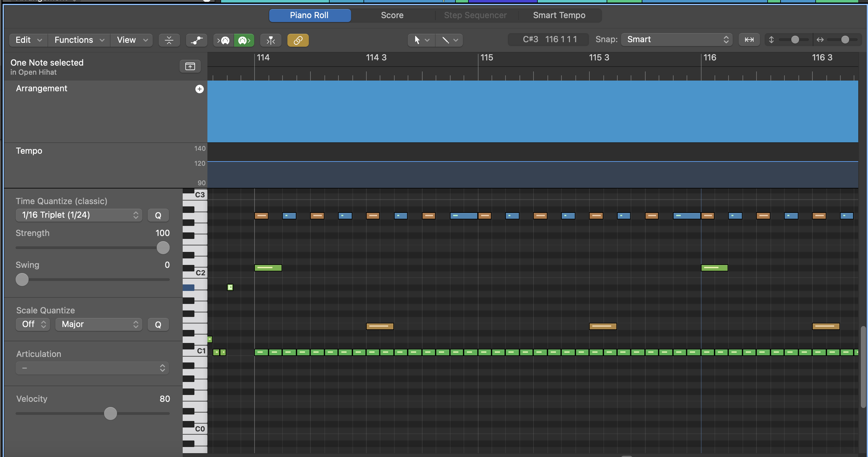Expand the Major scale dropdown
This screenshot has width=868, height=457.
(99, 324)
